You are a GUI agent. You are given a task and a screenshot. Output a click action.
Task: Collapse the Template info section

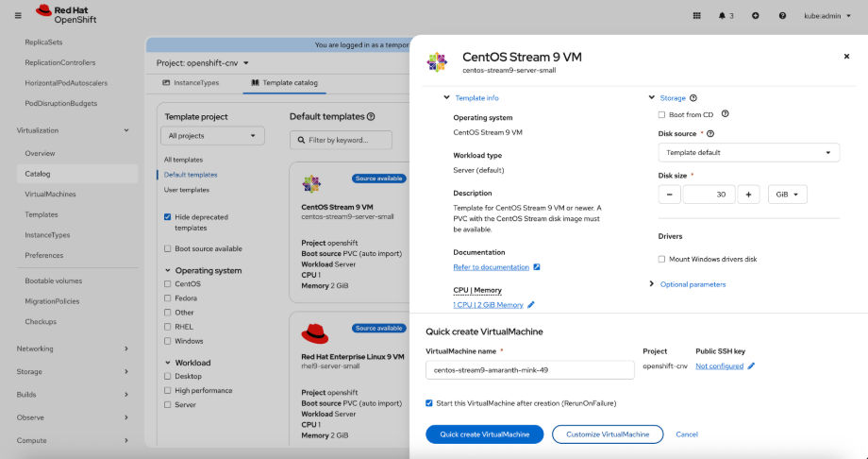[x=471, y=98]
